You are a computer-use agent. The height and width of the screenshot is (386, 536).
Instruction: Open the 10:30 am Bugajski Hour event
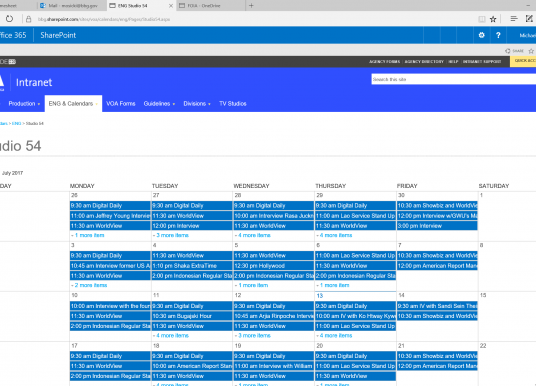point(192,316)
